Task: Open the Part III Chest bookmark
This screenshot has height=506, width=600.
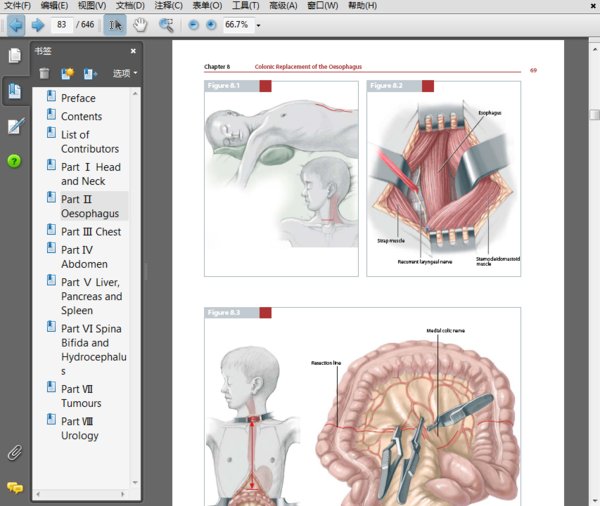Action: [x=90, y=232]
